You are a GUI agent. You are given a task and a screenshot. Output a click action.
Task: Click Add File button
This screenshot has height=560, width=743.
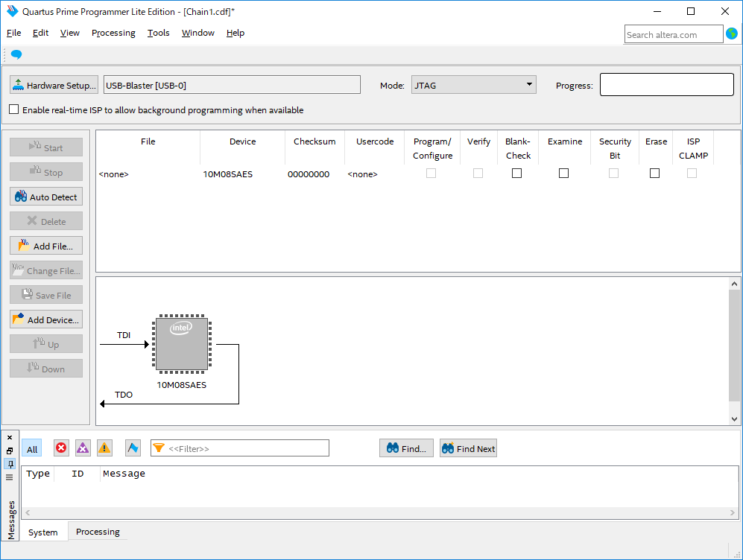tap(46, 246)
